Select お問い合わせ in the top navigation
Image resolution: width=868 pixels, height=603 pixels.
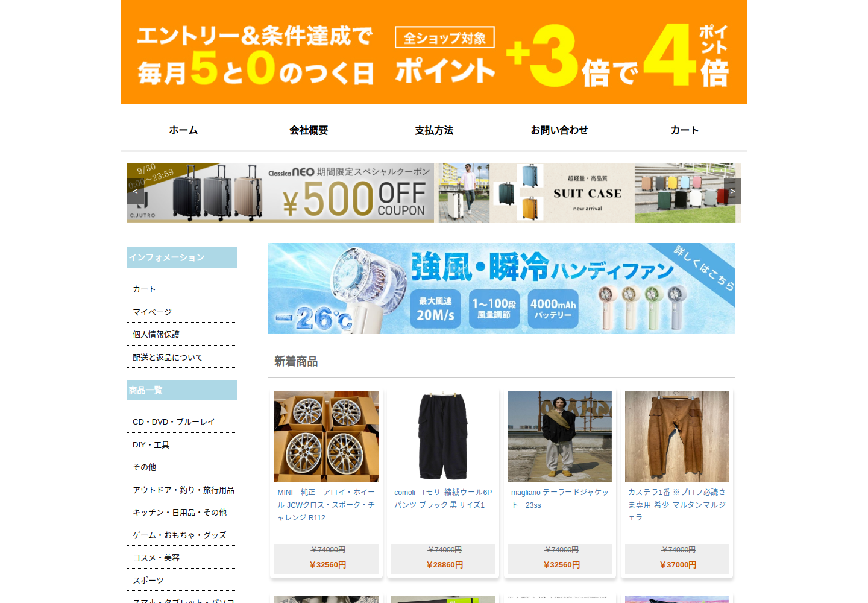[559, 130]
